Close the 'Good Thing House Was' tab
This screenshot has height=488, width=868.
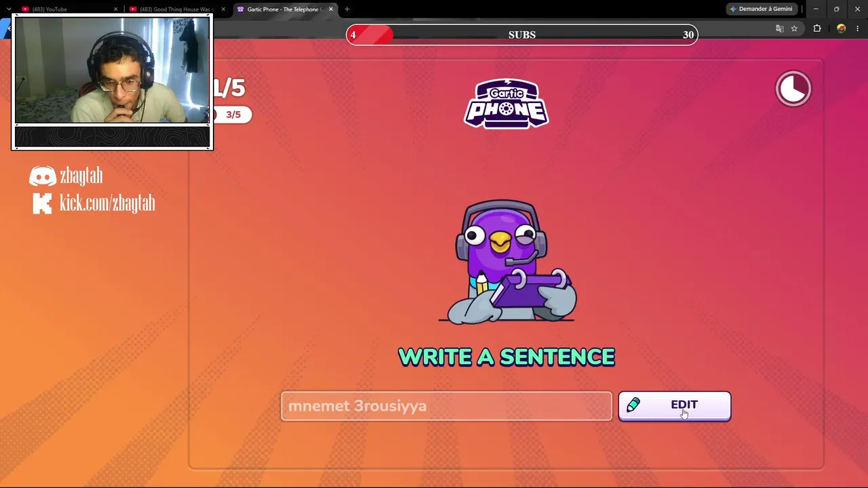click(x=223, y=9)
